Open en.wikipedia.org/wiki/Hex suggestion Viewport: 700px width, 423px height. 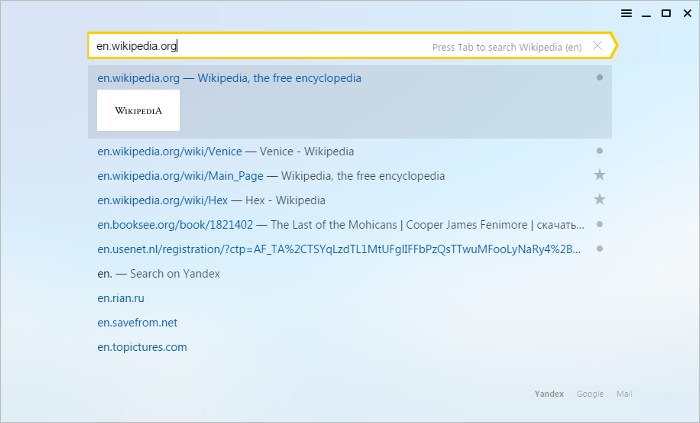click(211, 200)
